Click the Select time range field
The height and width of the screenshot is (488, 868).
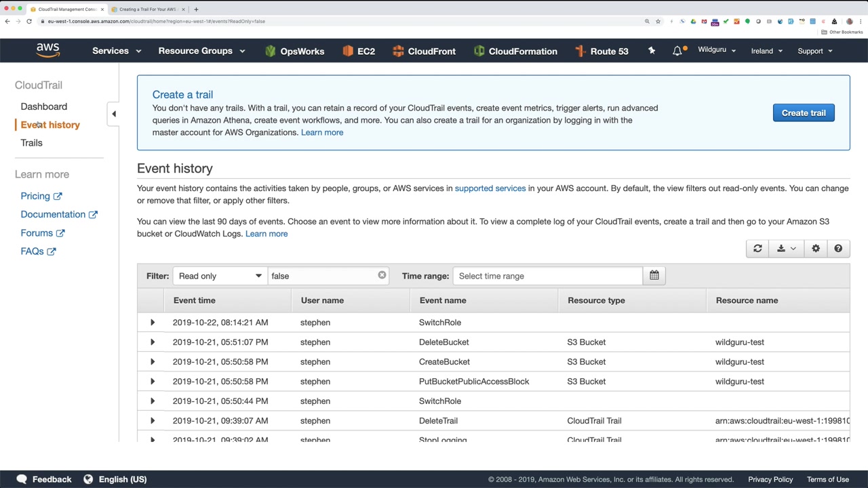point(547,276)
